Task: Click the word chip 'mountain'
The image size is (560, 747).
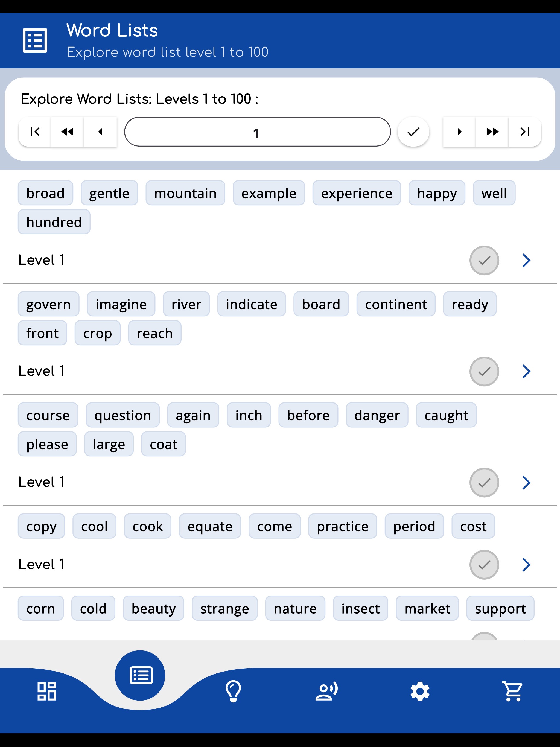Action: point(185,193)
